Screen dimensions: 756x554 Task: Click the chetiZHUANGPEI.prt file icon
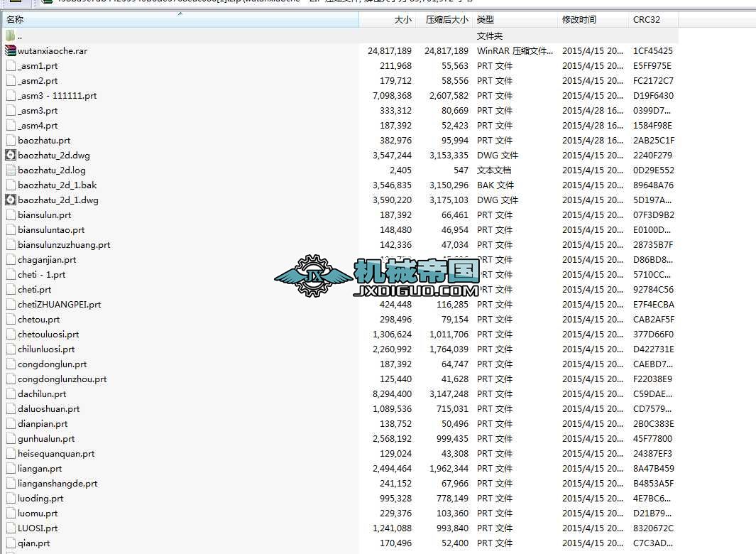(x=11, y=305)
